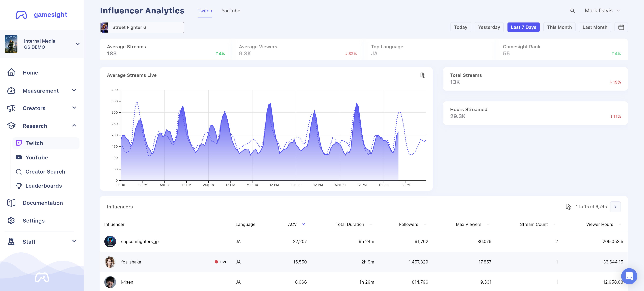Viewport: 644px width, 291px height.
Task: Click the Creator Search magnifier icon
Action: pos(19,172)
